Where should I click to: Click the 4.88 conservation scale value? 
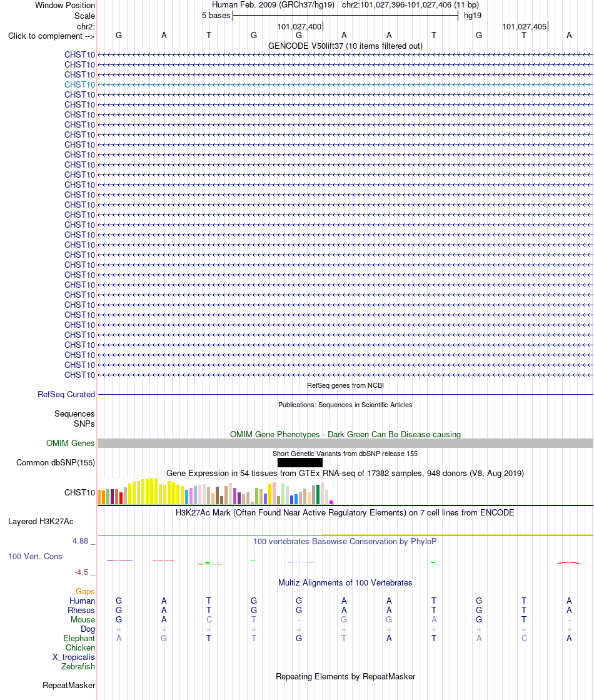tap(80, 541)
